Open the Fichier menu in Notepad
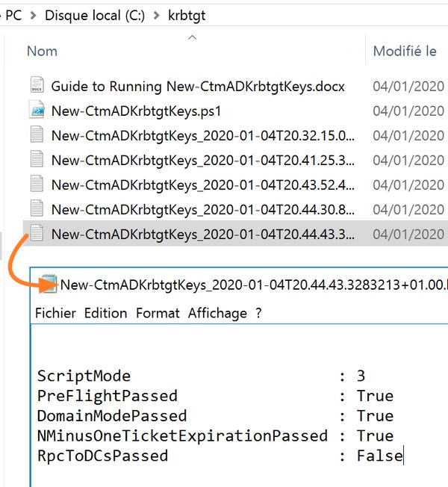Image resolution: width=448 pixels, height=487 pixels. (x=55, y=313)
